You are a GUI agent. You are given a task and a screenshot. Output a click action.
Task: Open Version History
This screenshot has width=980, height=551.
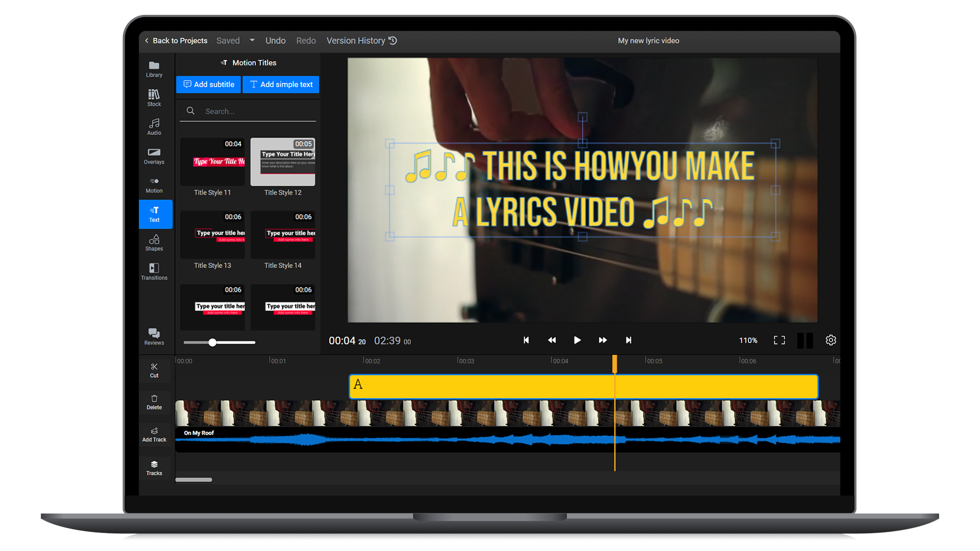click(361, 40)
